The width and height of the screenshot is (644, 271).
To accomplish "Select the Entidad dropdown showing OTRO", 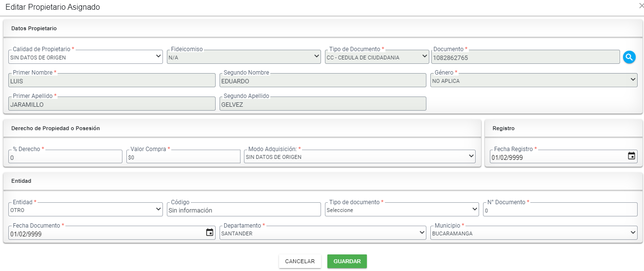I will (85, 209).
